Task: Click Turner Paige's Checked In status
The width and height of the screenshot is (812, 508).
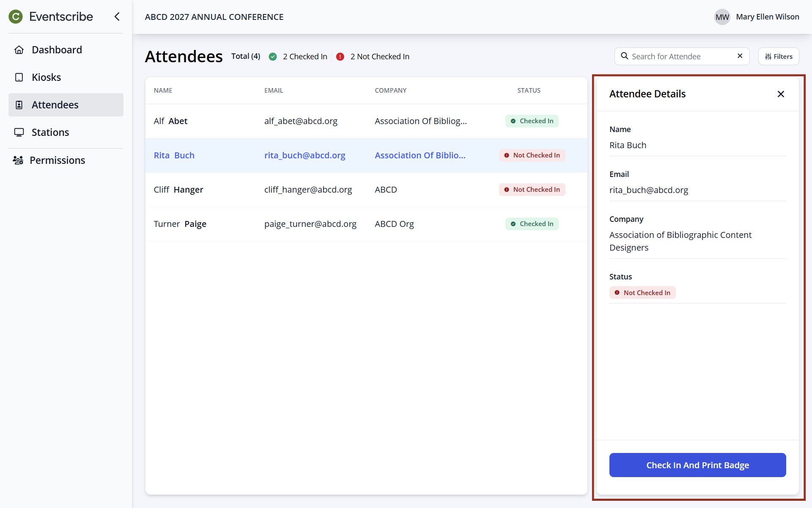Action: [532, 224]
